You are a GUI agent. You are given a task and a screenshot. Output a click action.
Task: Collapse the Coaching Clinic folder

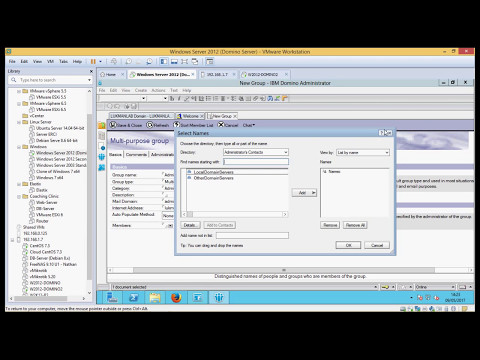tap(19, 196)
